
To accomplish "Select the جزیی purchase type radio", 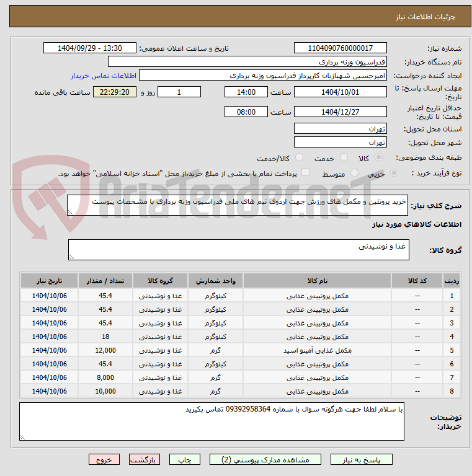I will (x=394, y=173).
